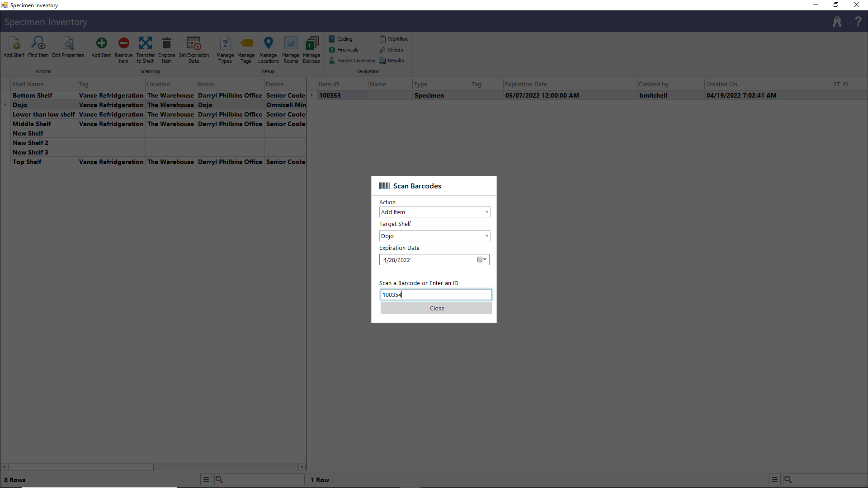Select the Coding navigation item
This screenshot has width=868, height=488.
(x=344, y=38)
